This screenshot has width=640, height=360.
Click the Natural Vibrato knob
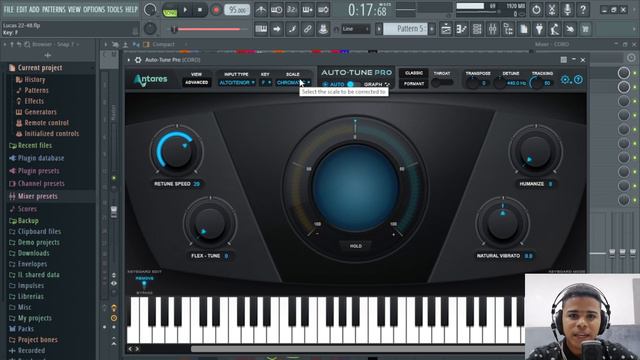point(502,224)
